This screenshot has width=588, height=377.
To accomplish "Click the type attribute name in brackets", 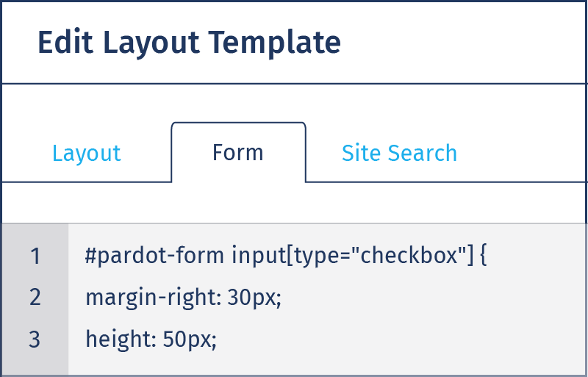I will [310, 256].
